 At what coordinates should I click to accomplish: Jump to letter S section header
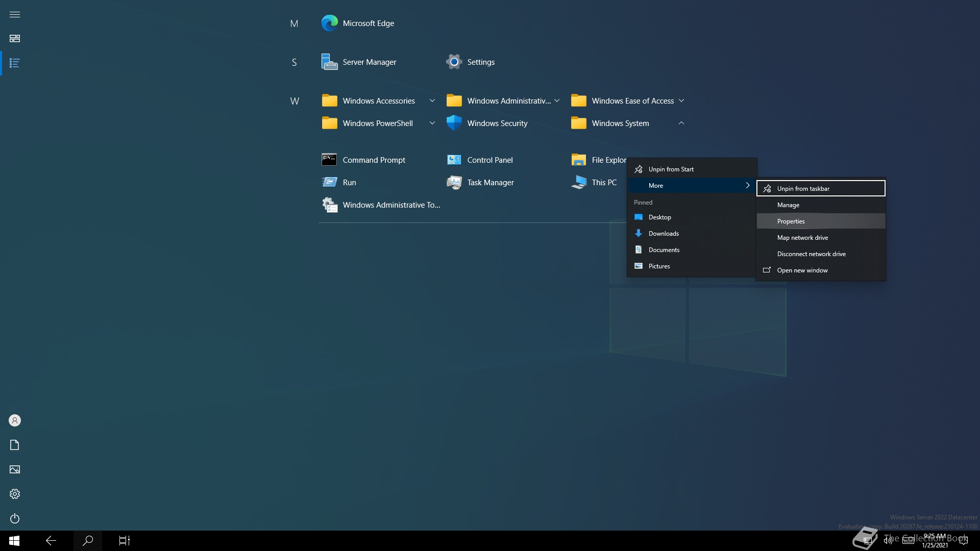(294, 62)
